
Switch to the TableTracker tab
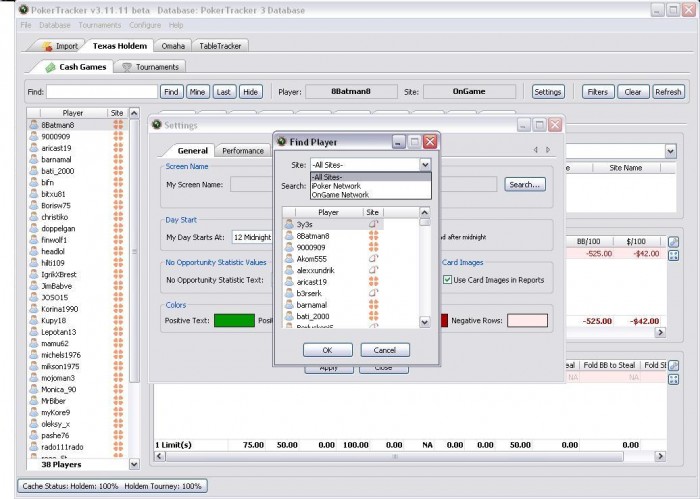point(220,46)
